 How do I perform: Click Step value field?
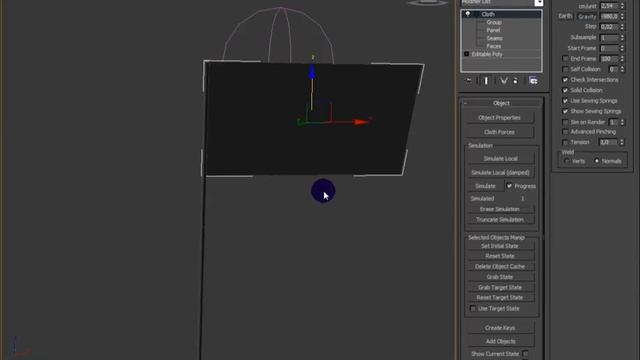(x=609, y=27)
